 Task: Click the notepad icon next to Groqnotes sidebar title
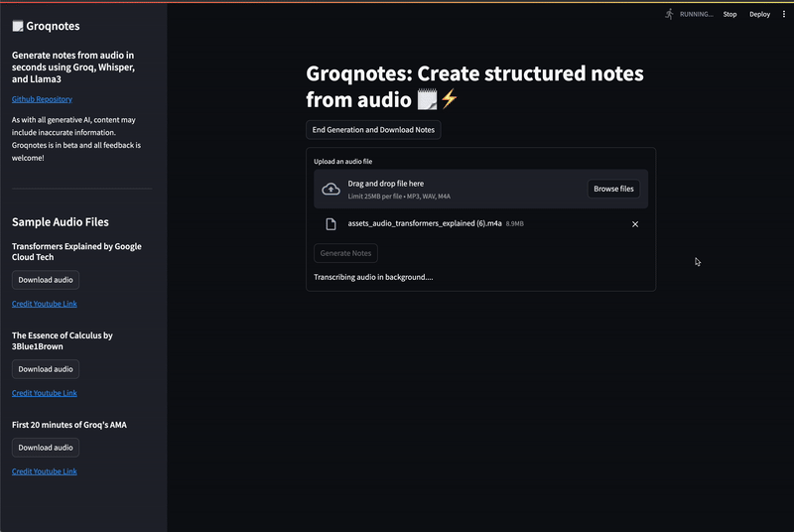tap(18, 26)
